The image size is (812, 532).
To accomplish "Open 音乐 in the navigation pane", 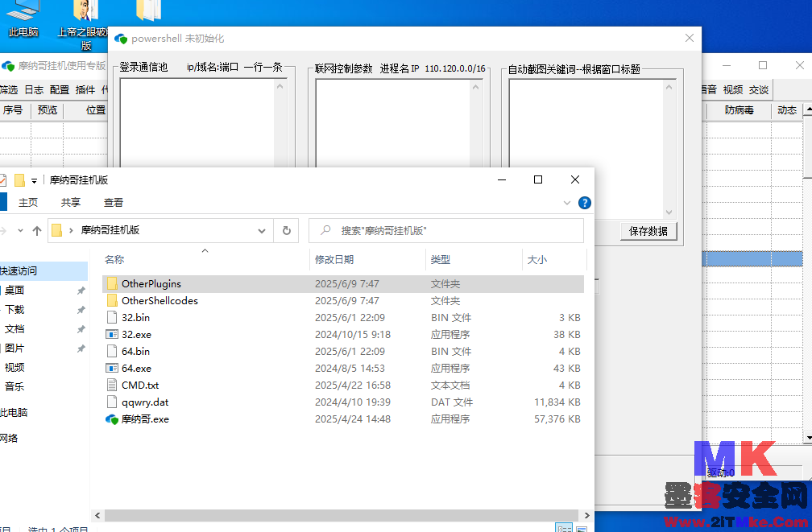I will (14, 386).
